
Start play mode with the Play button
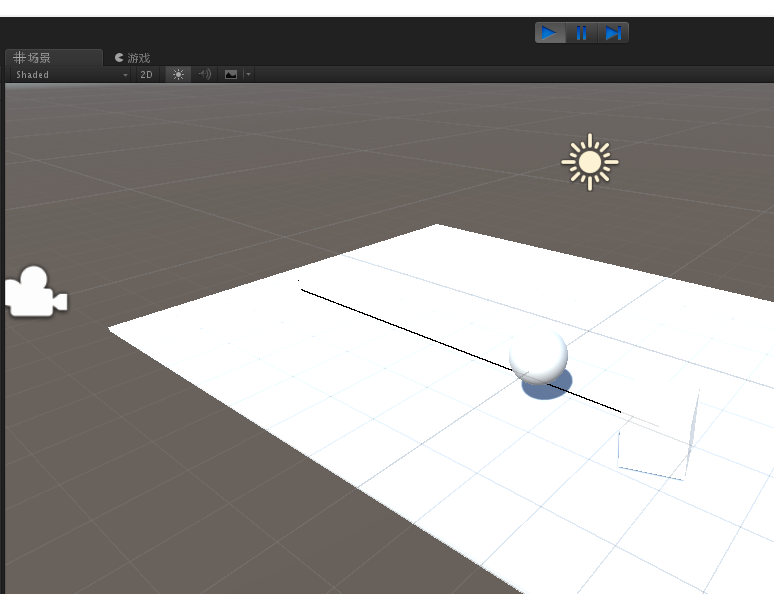click(550, 33)
